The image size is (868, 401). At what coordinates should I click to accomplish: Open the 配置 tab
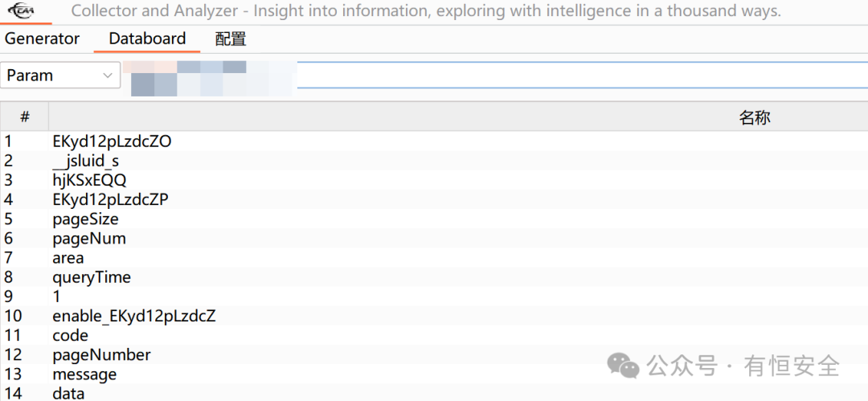coord(231,39)
